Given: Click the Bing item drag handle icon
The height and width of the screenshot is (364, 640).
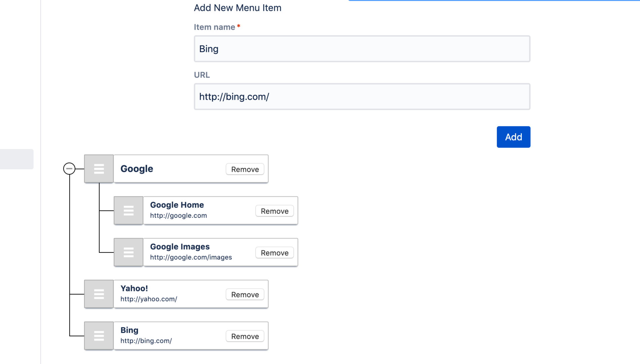Looking at the screenshot, I should [x=99, y=336].
